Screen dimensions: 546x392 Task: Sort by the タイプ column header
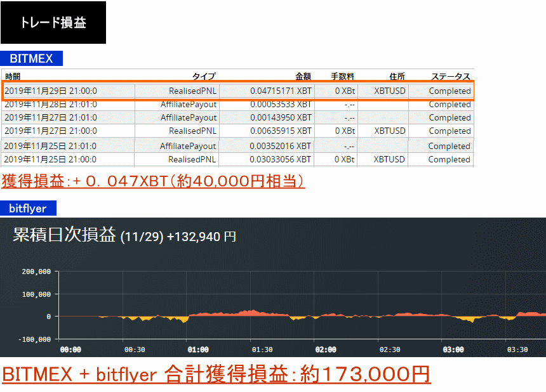tap(204, 76)
